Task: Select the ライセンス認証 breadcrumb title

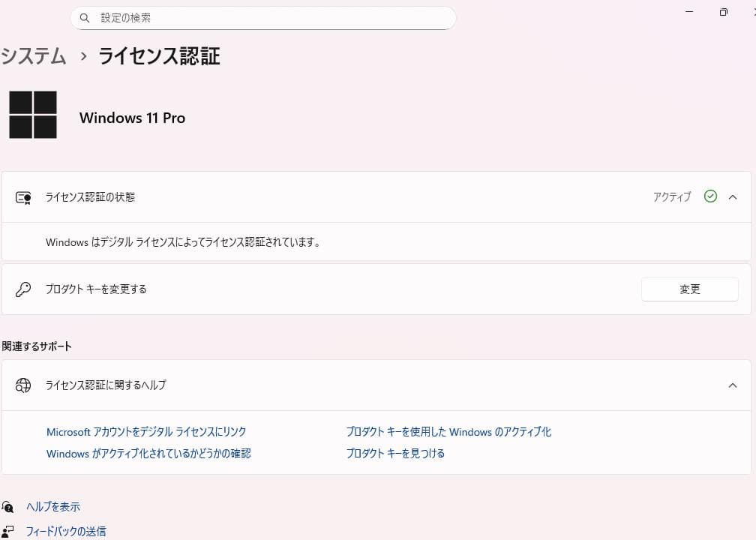Action: click(158, 55)
